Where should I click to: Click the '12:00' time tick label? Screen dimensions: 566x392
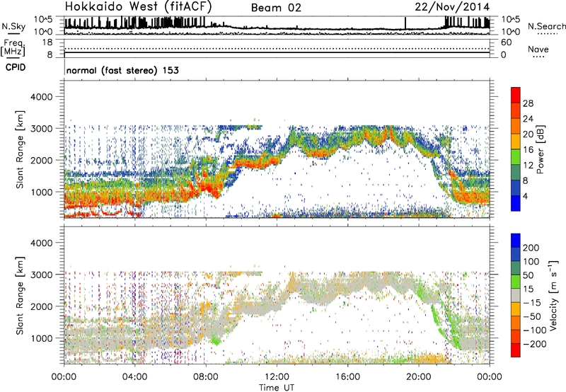(x=277, y=377)
